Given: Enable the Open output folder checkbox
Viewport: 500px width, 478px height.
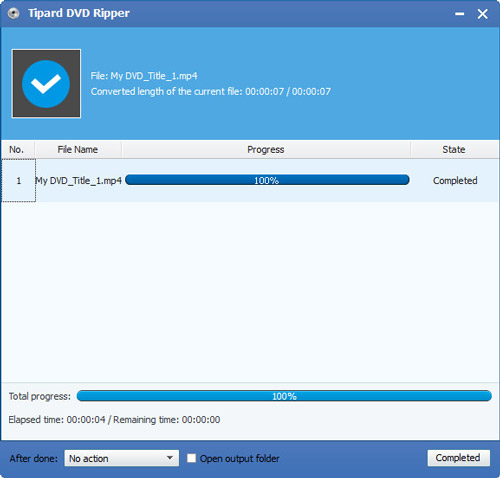Looking at the screenshot, I should pos(191,458).
